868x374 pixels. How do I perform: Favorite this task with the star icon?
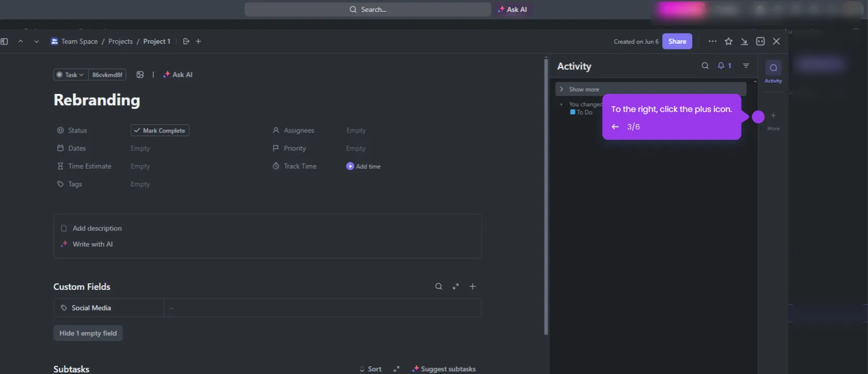click(729, 41)
